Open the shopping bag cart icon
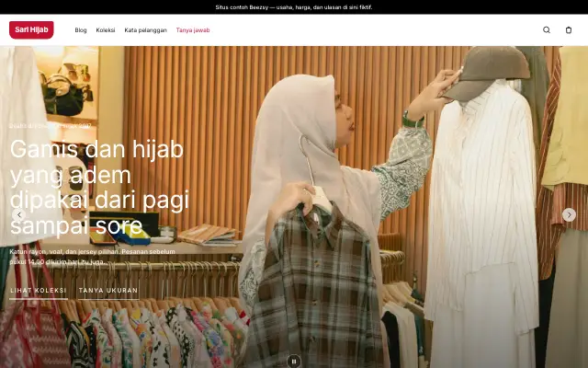588x368 pixels. point(569,30)
